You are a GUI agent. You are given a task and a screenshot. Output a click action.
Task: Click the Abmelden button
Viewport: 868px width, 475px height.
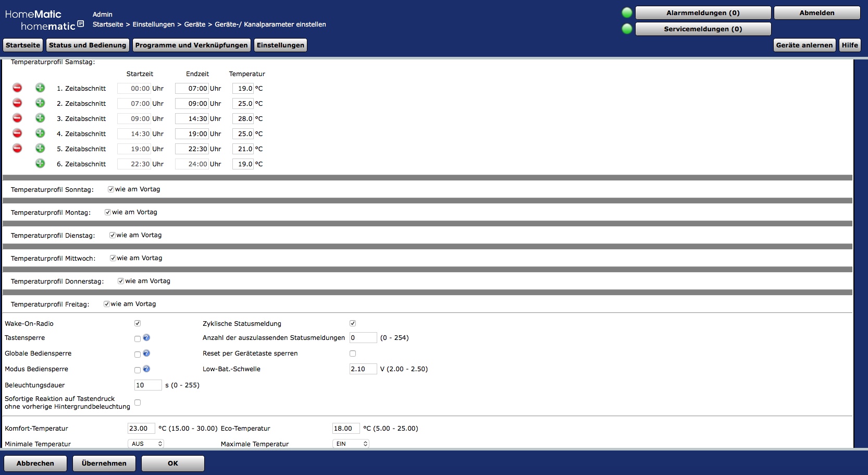[816, 13]
